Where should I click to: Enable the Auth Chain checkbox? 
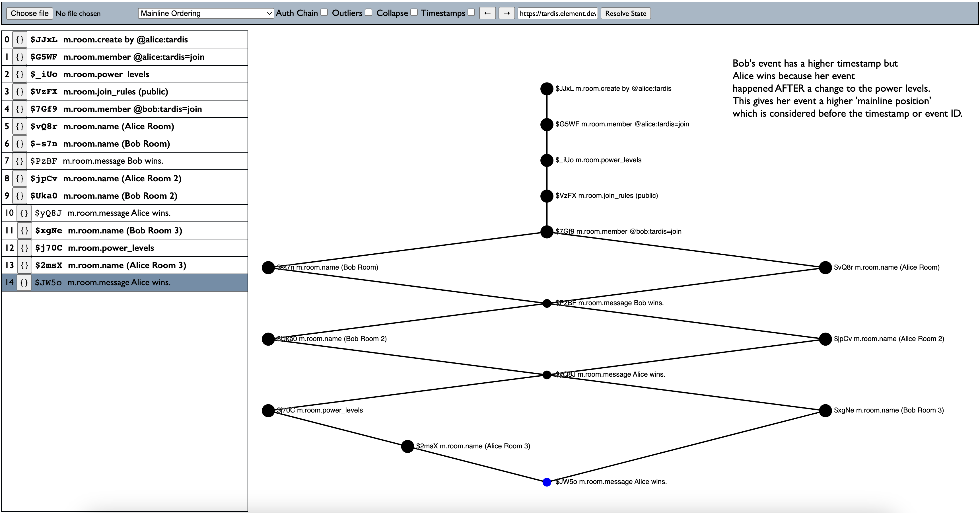324,13
